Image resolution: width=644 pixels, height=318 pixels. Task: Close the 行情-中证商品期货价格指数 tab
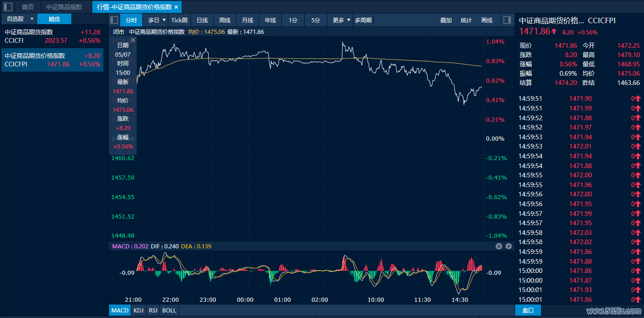click(x=176, y=7)
